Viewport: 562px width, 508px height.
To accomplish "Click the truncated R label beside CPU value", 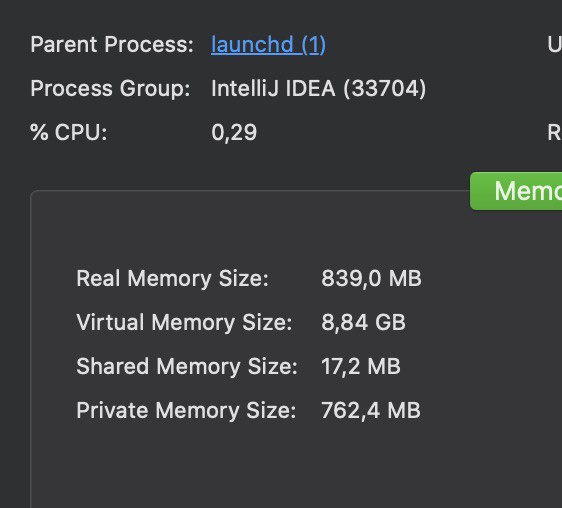I will 554,133.
